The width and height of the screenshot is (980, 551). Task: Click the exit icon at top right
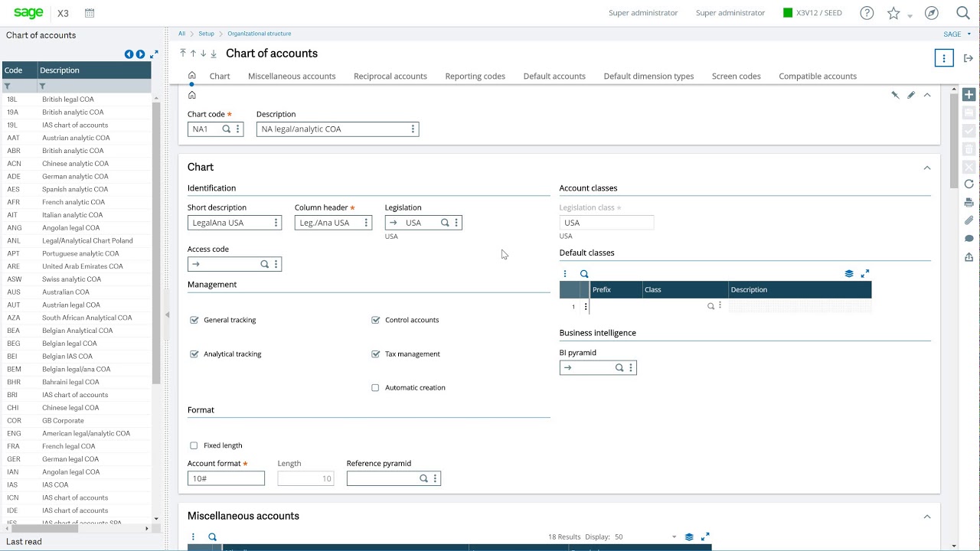pos(969,58)
